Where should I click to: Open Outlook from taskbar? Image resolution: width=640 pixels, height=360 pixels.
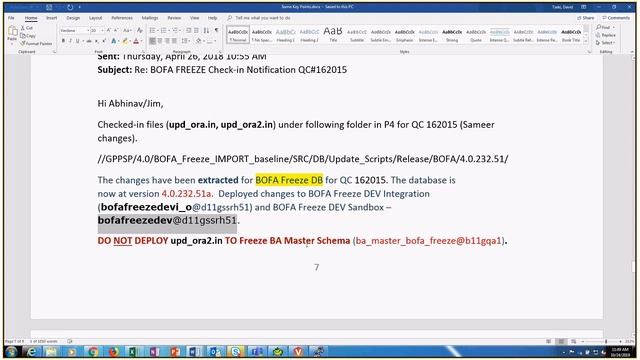pos(215,351)
